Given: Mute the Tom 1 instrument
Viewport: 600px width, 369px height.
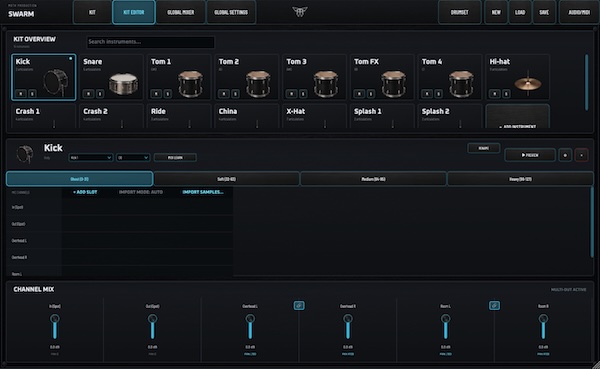Looking at the screenshot, I should (x=156, y=93).
